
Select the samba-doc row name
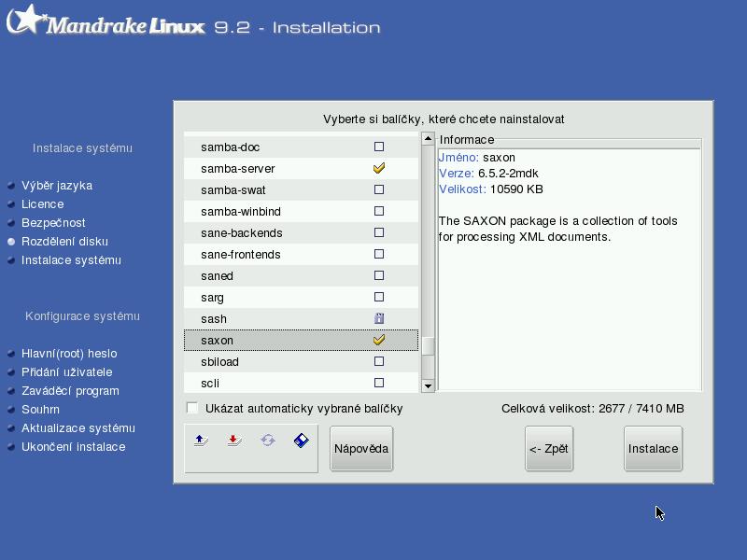point(230,147)
